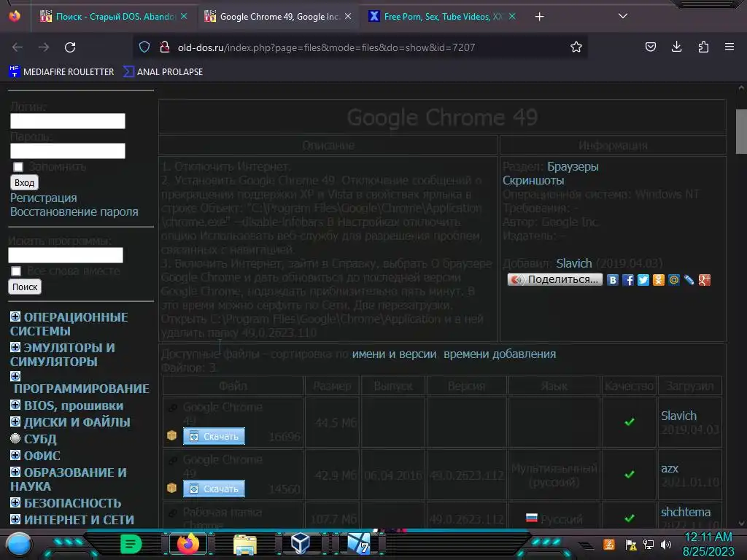The image size is (747, 560).
Task: Click the page vertical scrollbar thumb
Action: [x=741, y=132]
